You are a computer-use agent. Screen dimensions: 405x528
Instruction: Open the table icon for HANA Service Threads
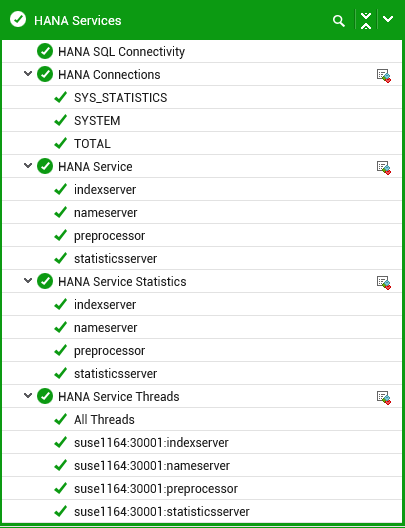(383, 398)
